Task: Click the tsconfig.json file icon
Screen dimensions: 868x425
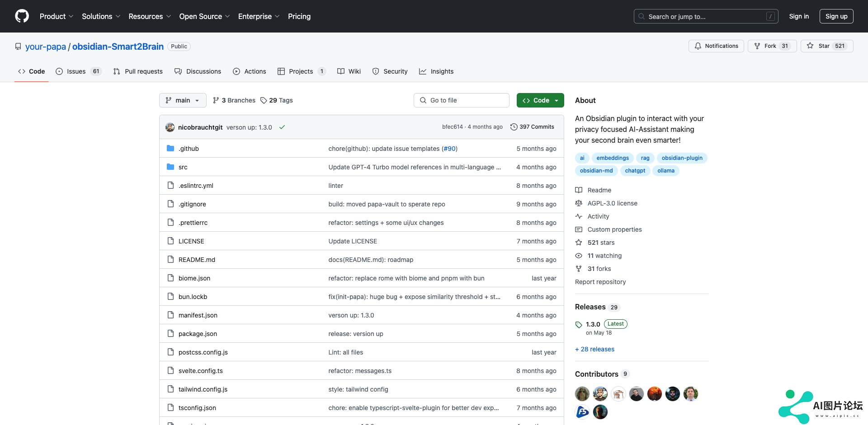Action: pos(170,407)
